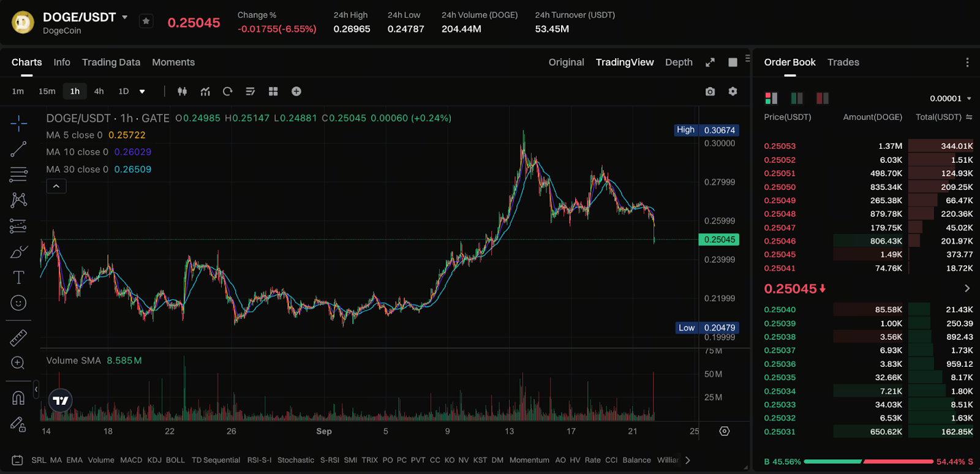Open the chart indicators menu
Screen dimensions: 980x474
click(x=205, y=91)
